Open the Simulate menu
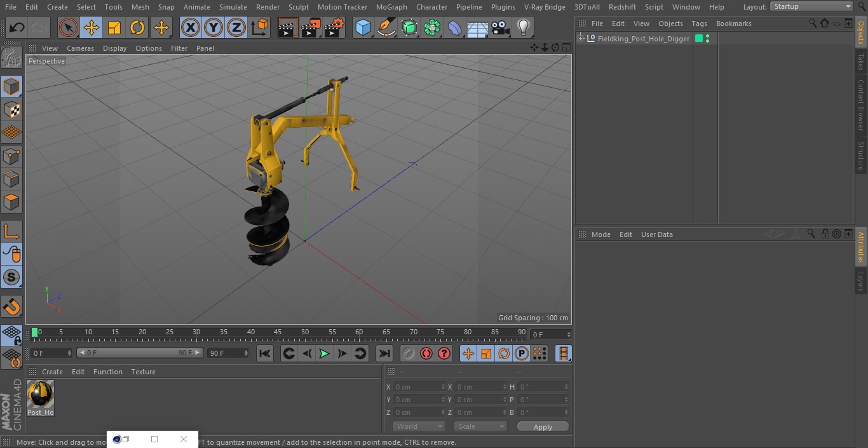The height and width of the screenshot is (448, 868). pos(233,7)
